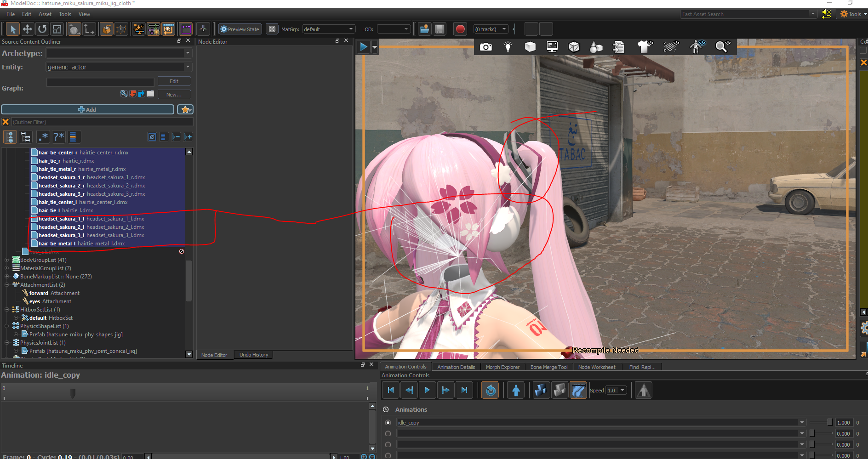Select the third animation slot radio button
The height and width of the screenshot is (459, 868).
pyautogui.click(x=388, y=445)
